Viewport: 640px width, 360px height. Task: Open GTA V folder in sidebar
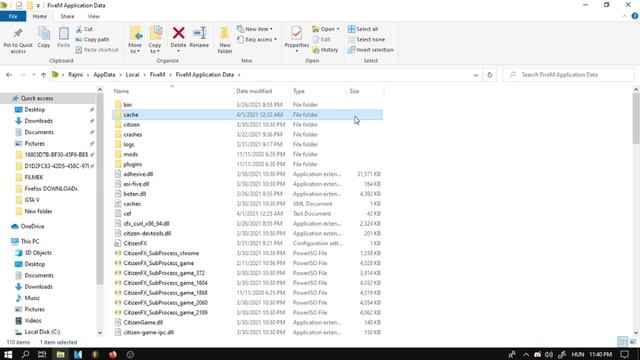[32, 200]
